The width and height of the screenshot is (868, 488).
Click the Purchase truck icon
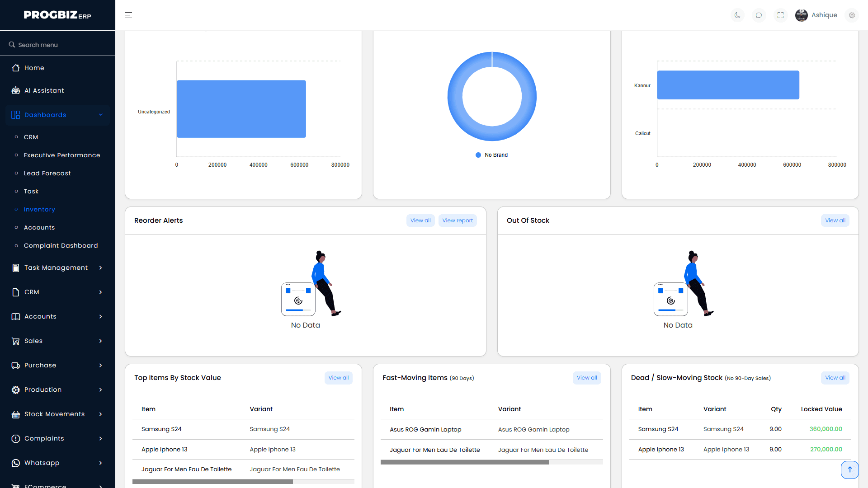coord(16,365)
